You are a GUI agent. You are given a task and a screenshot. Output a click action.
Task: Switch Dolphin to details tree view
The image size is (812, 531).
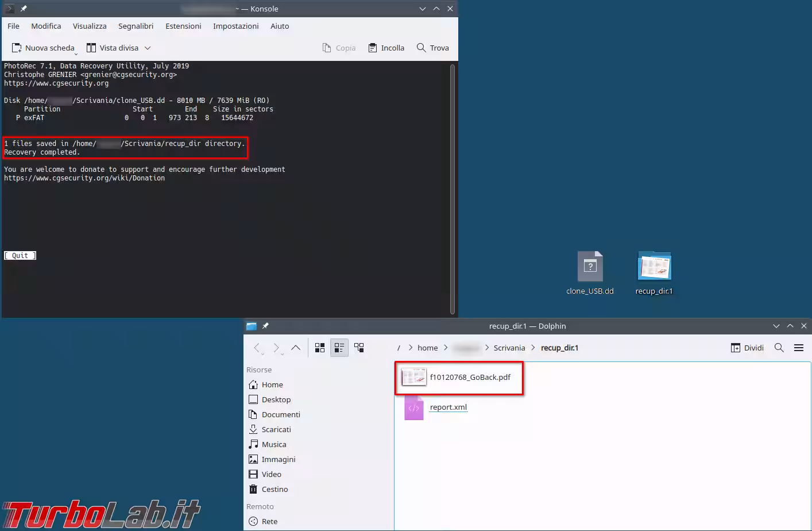(x=359, y=348)
